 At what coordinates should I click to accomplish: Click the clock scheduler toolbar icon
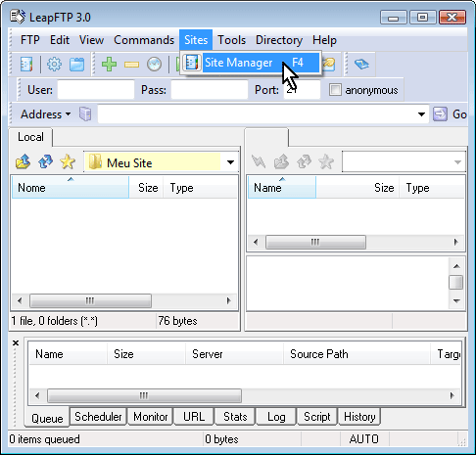(154, 64)
